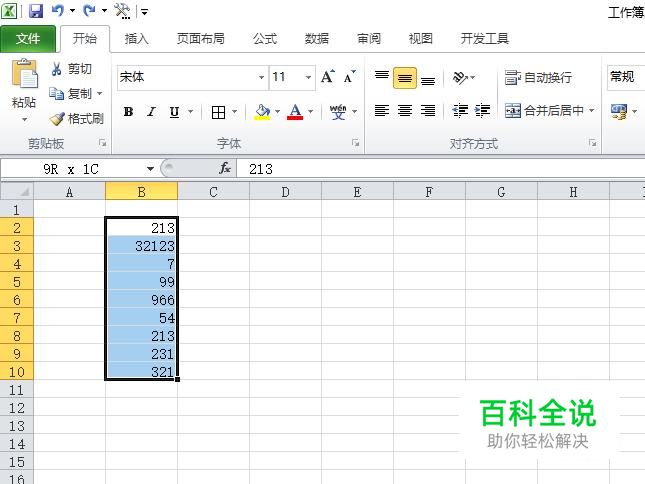
Task: Click the tools icon in quick access toolbar
Action: coord(122,11)
